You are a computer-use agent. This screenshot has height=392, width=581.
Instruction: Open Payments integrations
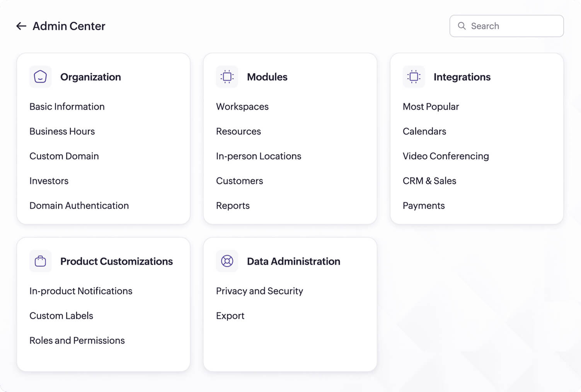tap(424, 205)
